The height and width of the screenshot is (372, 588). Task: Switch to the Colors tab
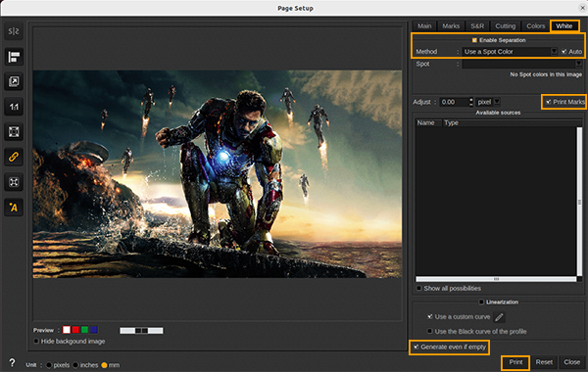coord(535,25)
